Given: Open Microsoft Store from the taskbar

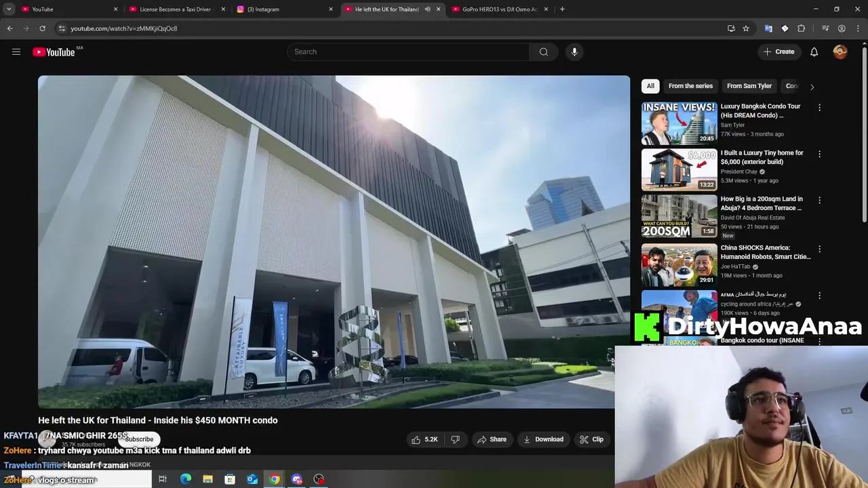Looking at the screenshot, I should [230, 479].
